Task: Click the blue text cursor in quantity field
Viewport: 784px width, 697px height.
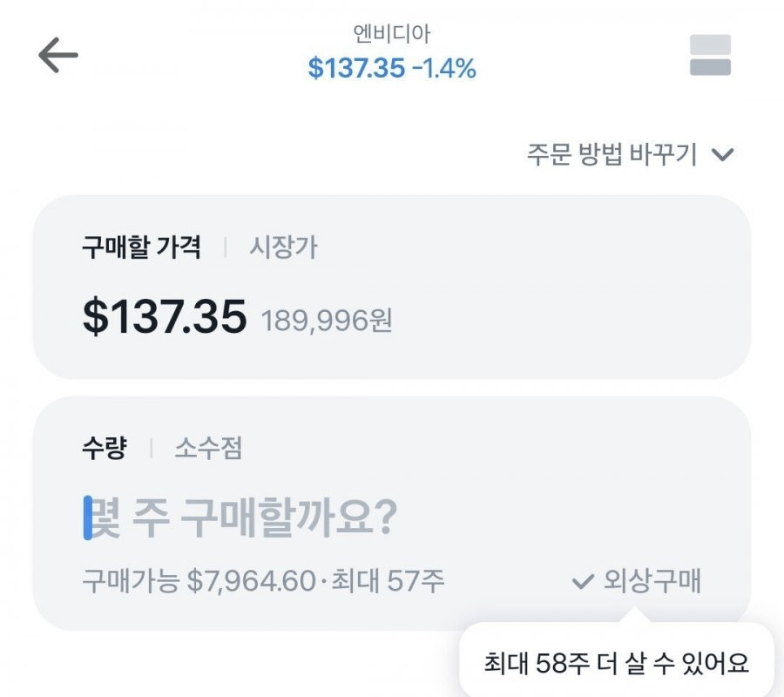Action: [87, 518]
